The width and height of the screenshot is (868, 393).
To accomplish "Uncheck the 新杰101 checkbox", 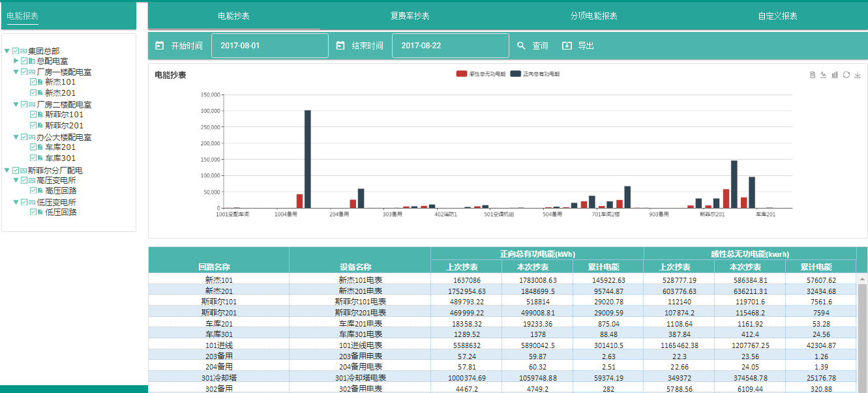I will pyautogui.click(x=33, y=82).
